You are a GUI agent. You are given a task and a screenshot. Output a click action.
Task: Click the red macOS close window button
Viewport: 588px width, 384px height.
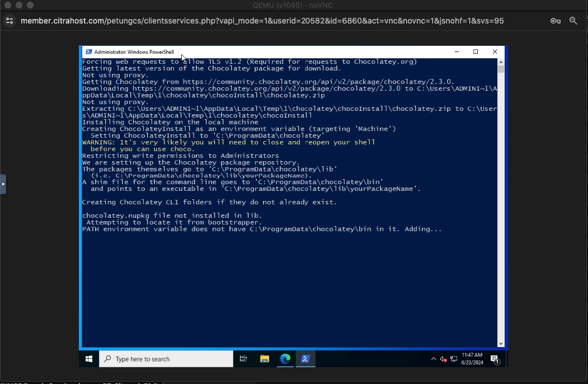[x=8, y=5]
